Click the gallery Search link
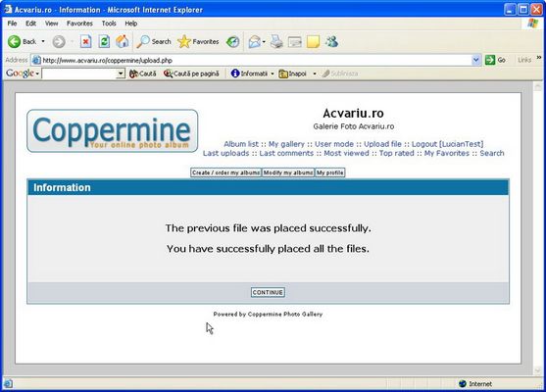 pyautogui.click(x=492, y=153)
